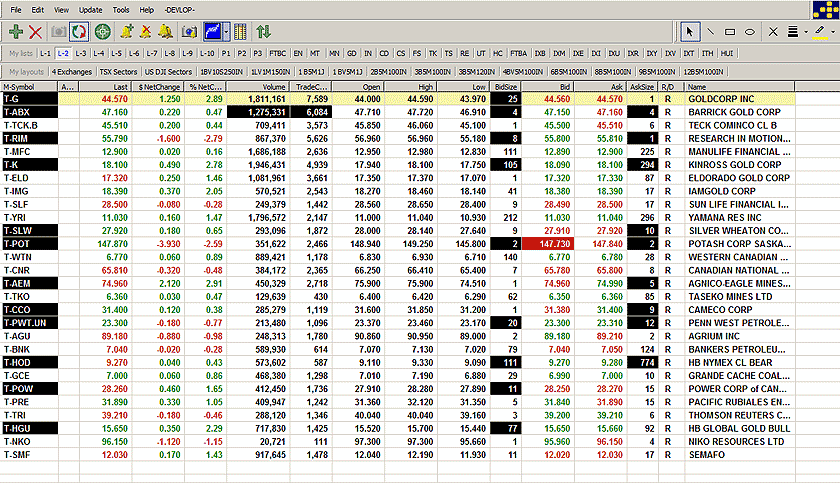
Task: Sort by the Volume column header
Action: coord(258,87)
